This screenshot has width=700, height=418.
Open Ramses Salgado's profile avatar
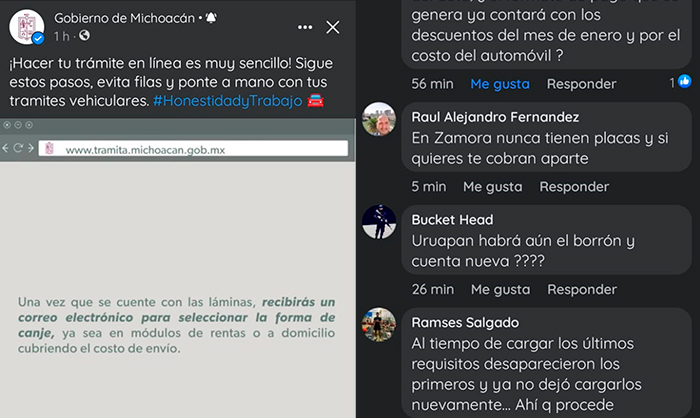[379, 325]
